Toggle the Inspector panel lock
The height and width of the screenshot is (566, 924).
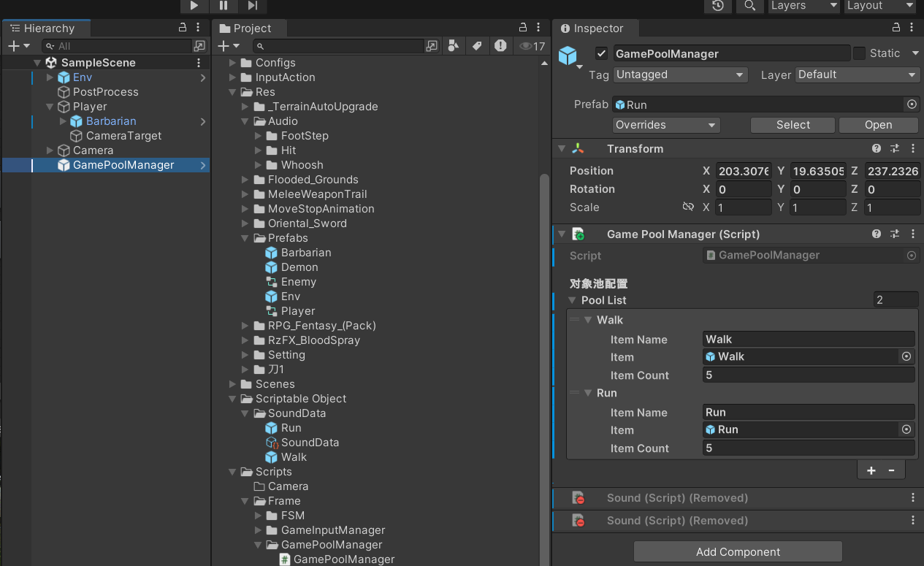tap(896, 28)
